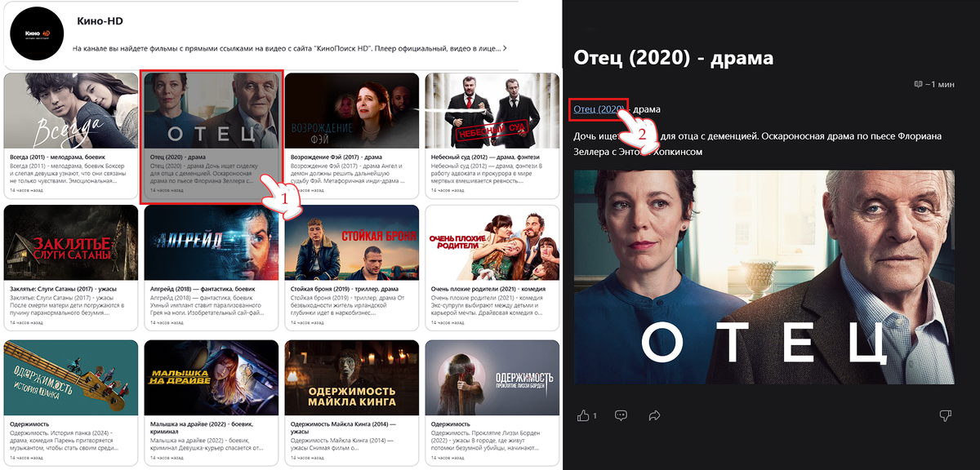
Task: Open the Очень плохие родители thumbnail
Action: coord(492,242)
